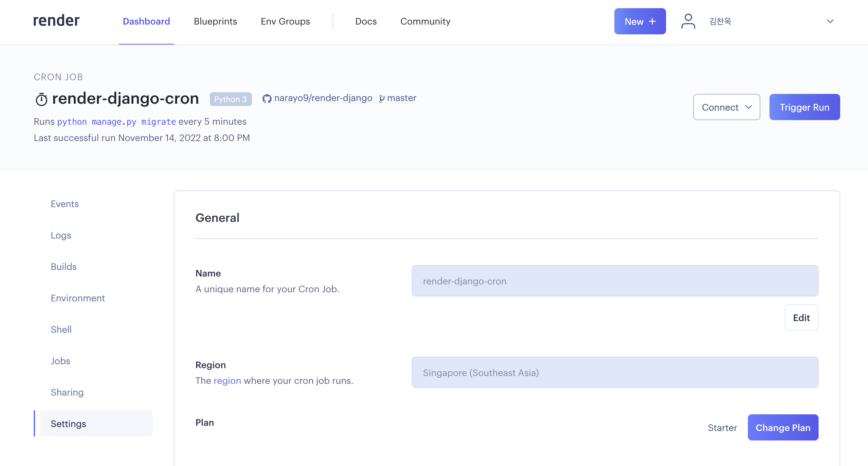Click the GitHub icon beside narayo9/render-django
The image size is (868, 466).
(x=267, y=99)
